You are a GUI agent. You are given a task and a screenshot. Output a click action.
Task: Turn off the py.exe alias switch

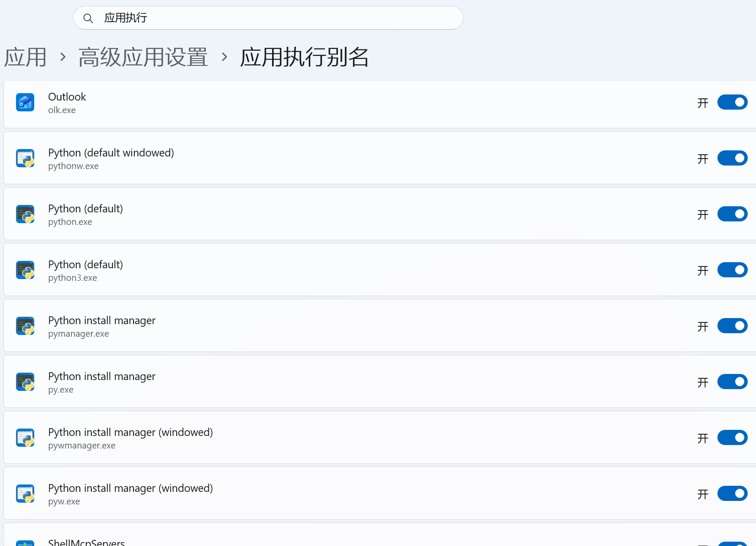click(x=732, y=382)
